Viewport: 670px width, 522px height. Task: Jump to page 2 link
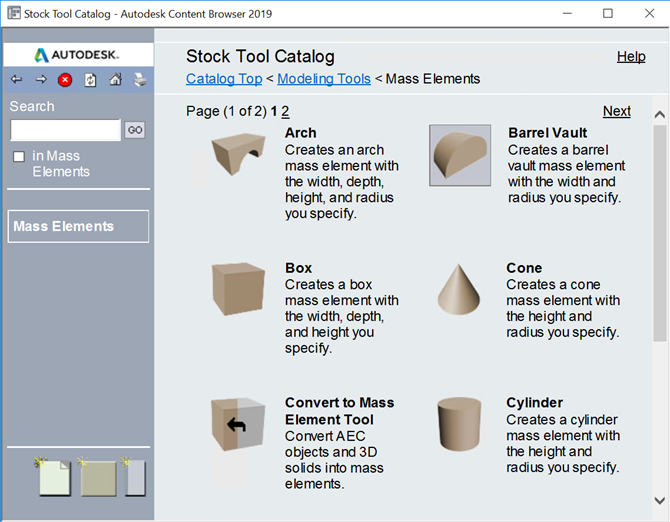tap(285, 111)
